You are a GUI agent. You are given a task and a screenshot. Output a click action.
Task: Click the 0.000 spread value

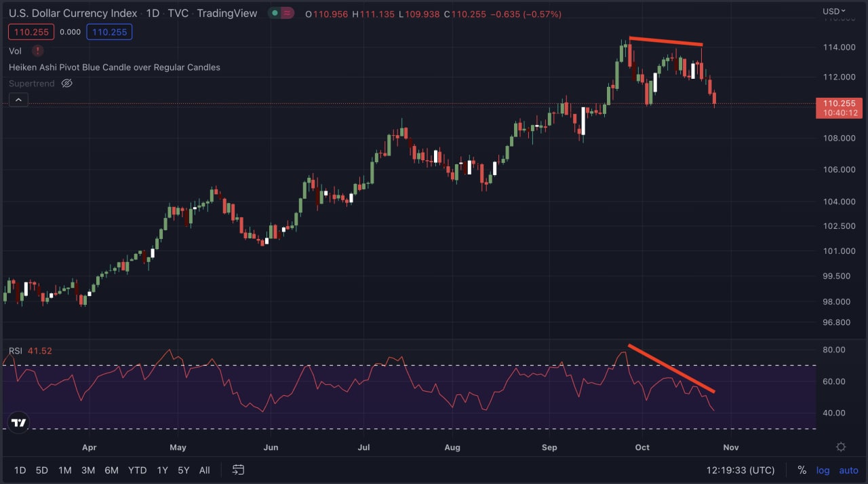[70, 32]
